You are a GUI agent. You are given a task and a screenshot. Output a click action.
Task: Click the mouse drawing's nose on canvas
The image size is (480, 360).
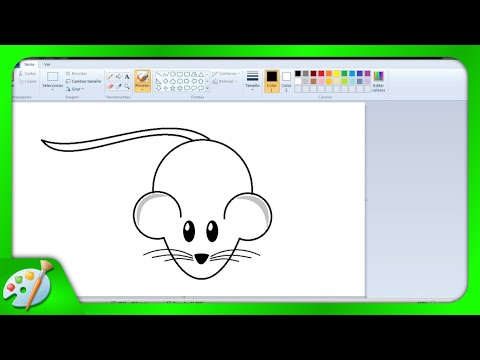click(201, 259)
